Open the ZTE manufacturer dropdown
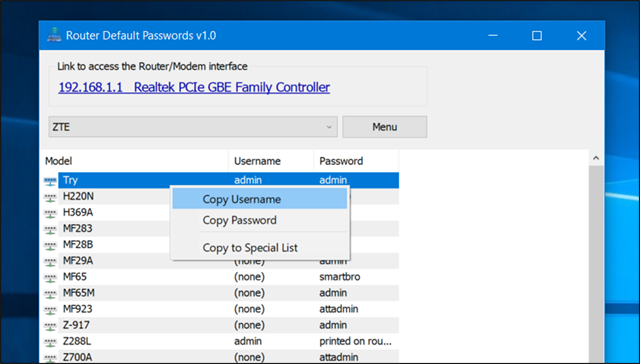Viewport: 640px width, 364px height. 193,127
